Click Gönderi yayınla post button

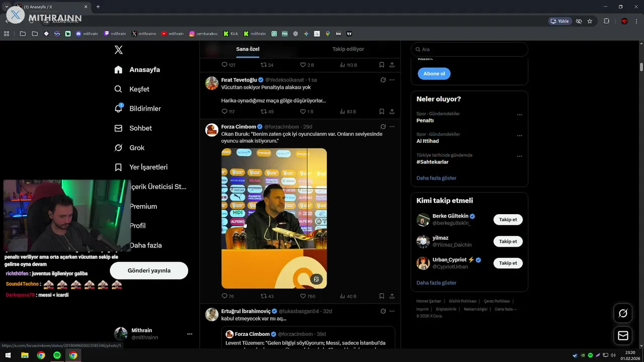(149, 270)
